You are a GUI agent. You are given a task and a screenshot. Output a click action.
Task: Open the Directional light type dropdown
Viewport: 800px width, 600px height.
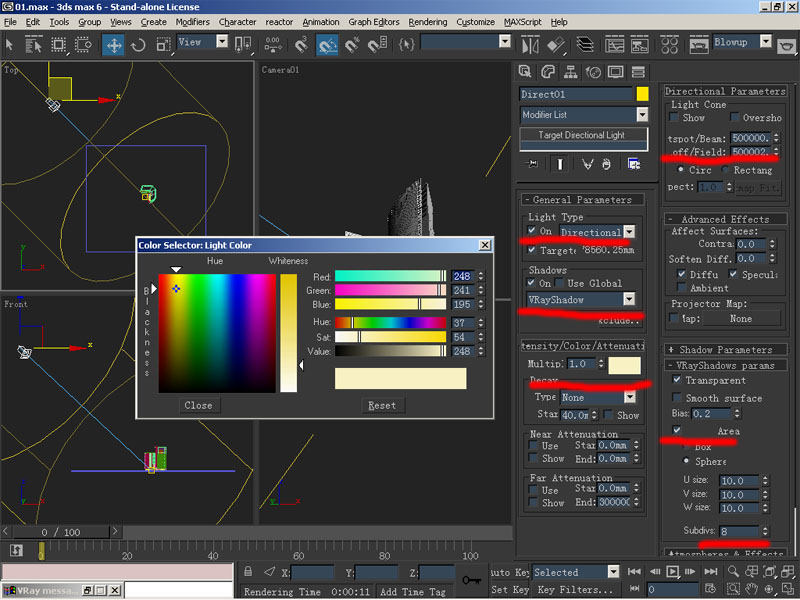[628, 232]
